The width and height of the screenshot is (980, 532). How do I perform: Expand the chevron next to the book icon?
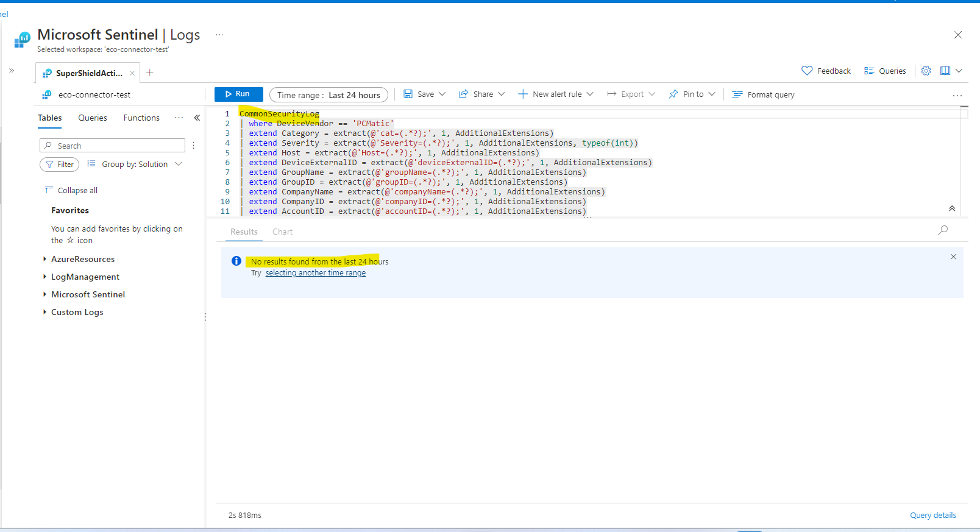point(959,71)
